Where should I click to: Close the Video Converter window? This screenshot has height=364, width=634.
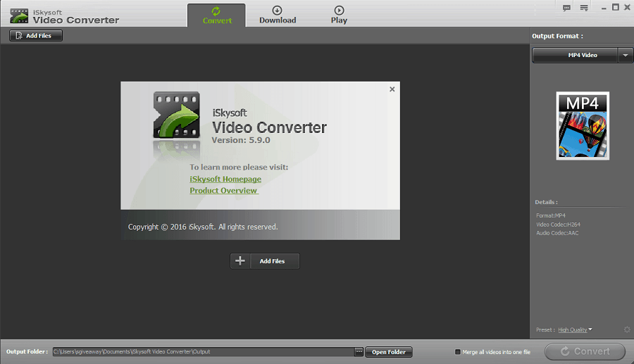[x=627, y=7]
